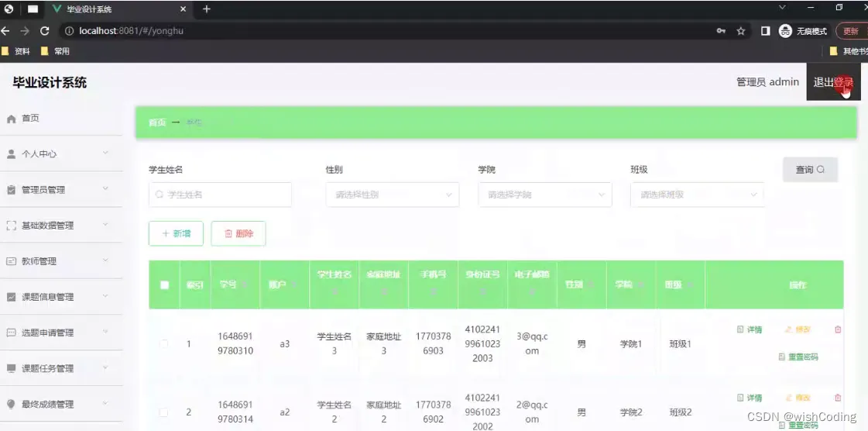The height and width of the screenshot is (431, 868).
Task: Click the browser 更新 update button
Action: (x=851, y=31)
